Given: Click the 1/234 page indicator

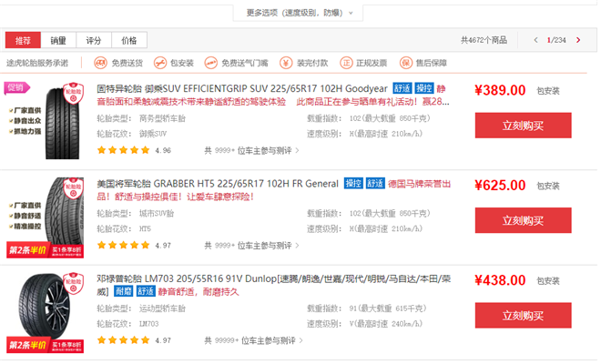Looking at the screenshot, I should click(x=556, y=40).
